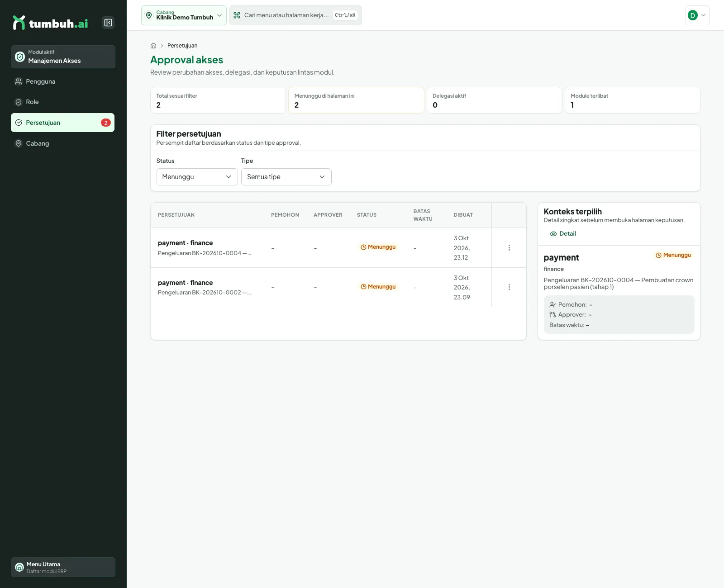Collapse the sidebar with the panel icon
The width and height of the screenshot is (724, 588).
click(108, 23)
